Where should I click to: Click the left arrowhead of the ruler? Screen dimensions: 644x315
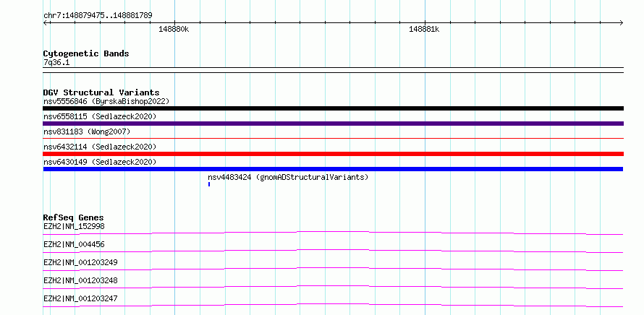coord(46,22)
